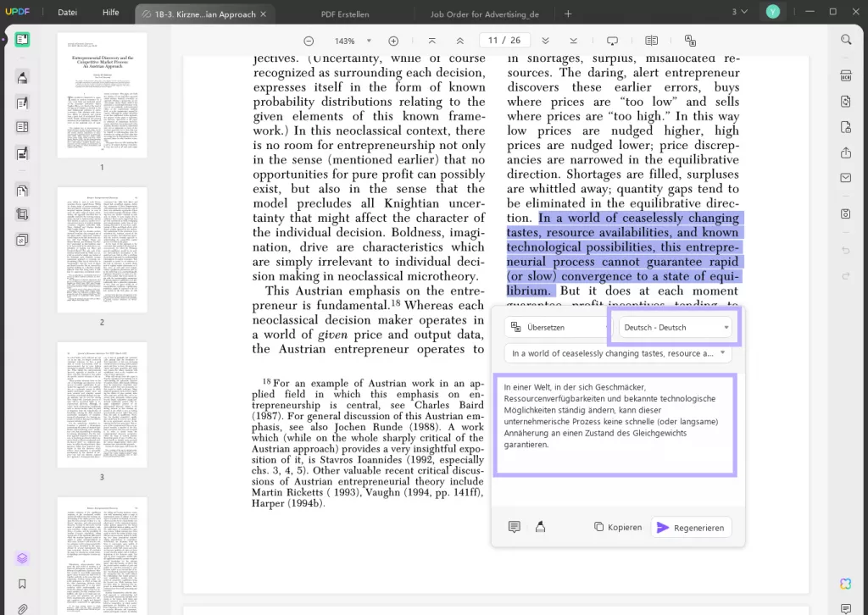Save the document with the disk icon
The image size is (868, 615).
click(x=846, y=214)
